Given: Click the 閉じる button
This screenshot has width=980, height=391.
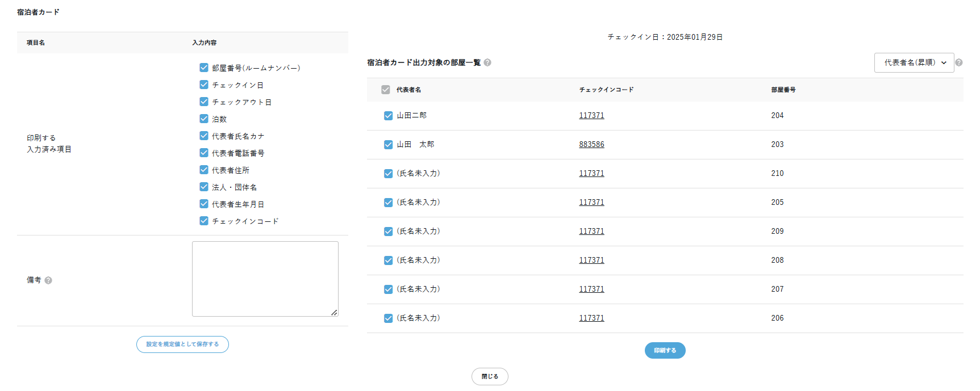Looking at the screenshot, I should [490, 376].
